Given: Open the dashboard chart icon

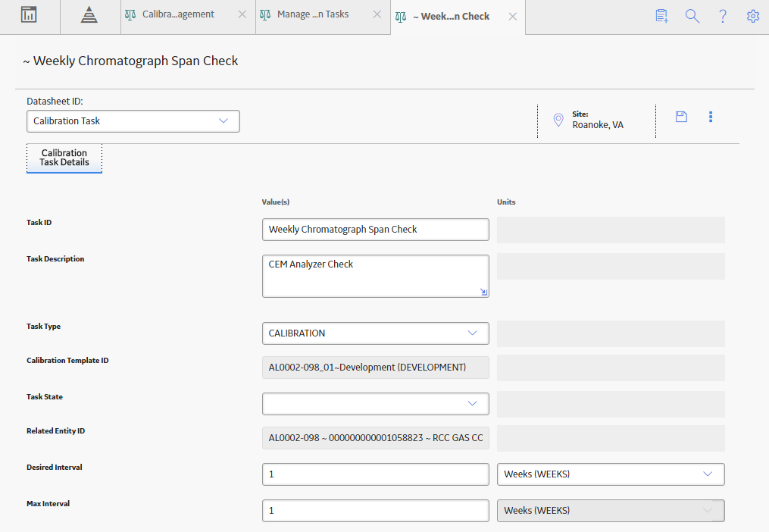Looking at the screenshot, I should point(29,14).
